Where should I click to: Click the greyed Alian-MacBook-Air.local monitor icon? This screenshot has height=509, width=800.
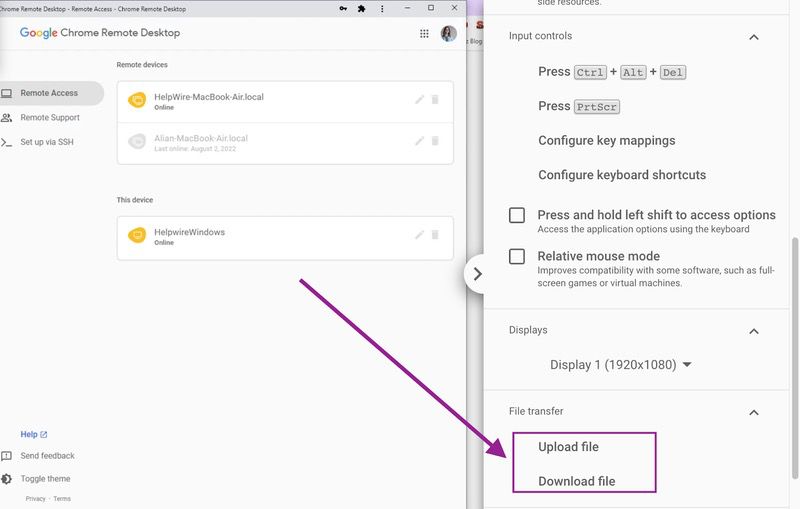pos(137,141)
